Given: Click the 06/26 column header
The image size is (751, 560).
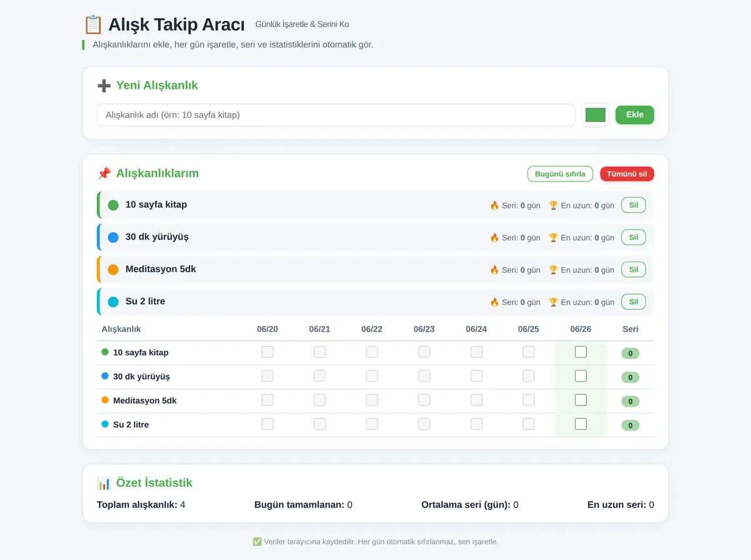Looking at the screenshot, I should tap(581, 329).
